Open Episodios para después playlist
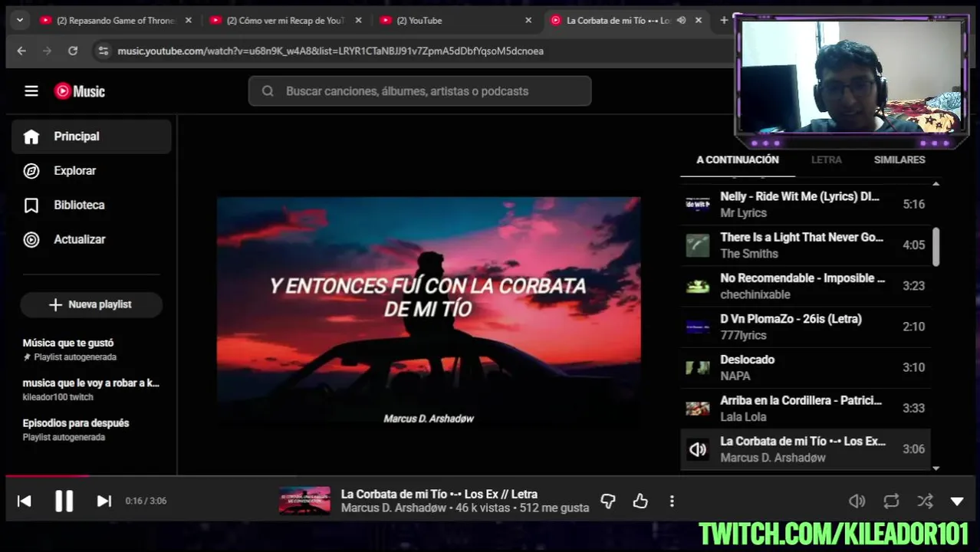 [91, 429]
